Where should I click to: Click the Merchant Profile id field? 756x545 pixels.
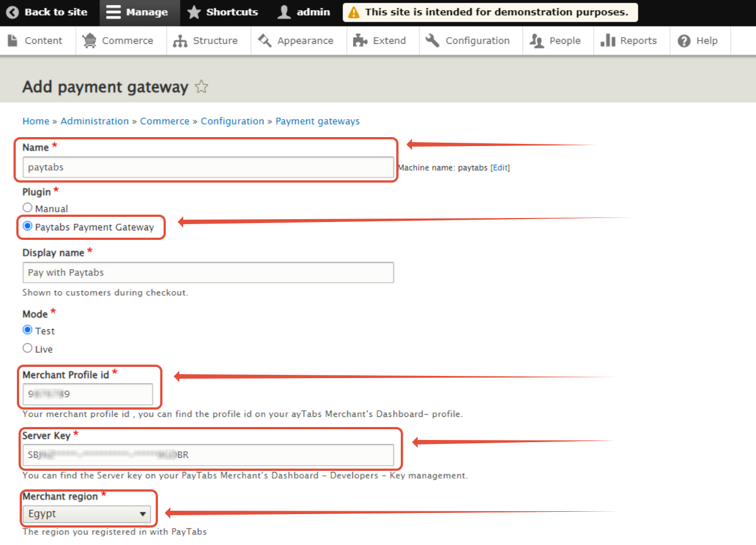88,394
